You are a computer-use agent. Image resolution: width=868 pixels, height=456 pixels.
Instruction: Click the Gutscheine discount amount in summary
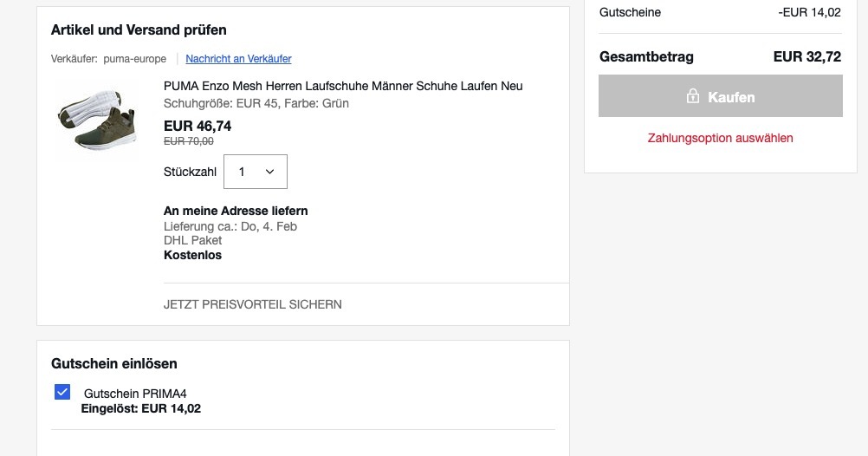pos(809,12)
